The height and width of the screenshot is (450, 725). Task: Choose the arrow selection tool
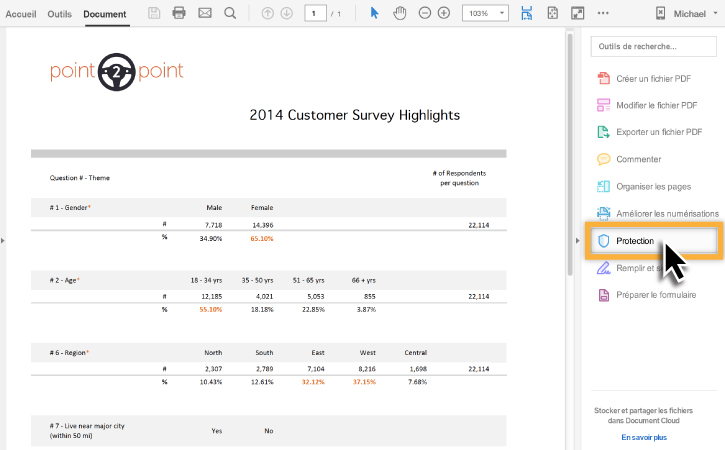click(375, 13)
